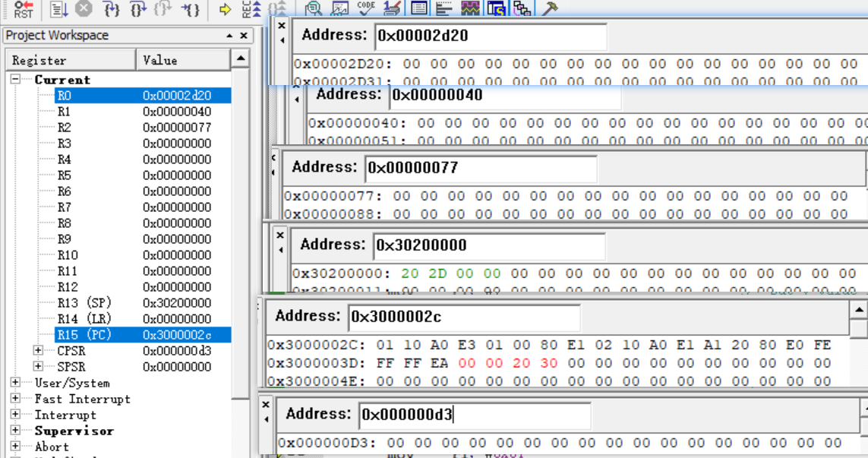
Task: Step out of current function
Action: (x=163, y=9)
